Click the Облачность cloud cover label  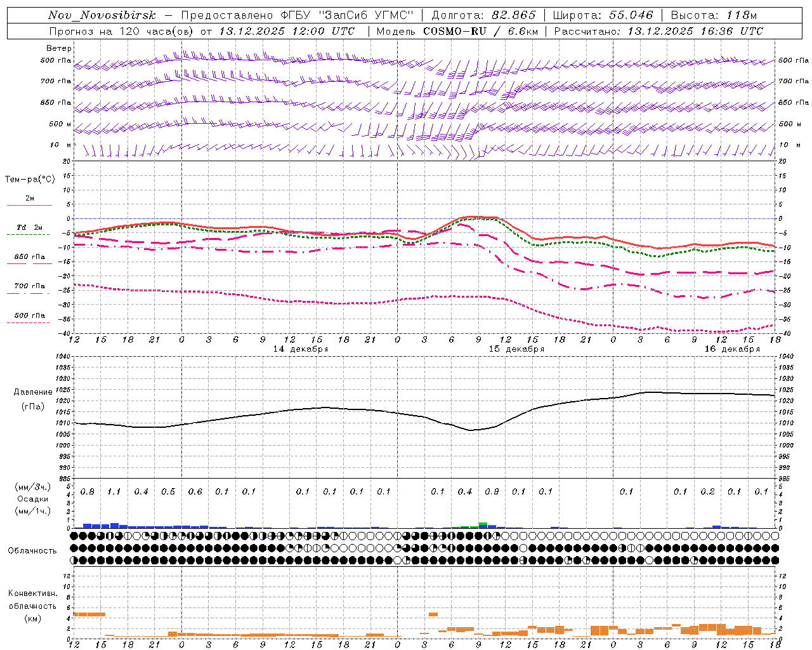(32, 550)
